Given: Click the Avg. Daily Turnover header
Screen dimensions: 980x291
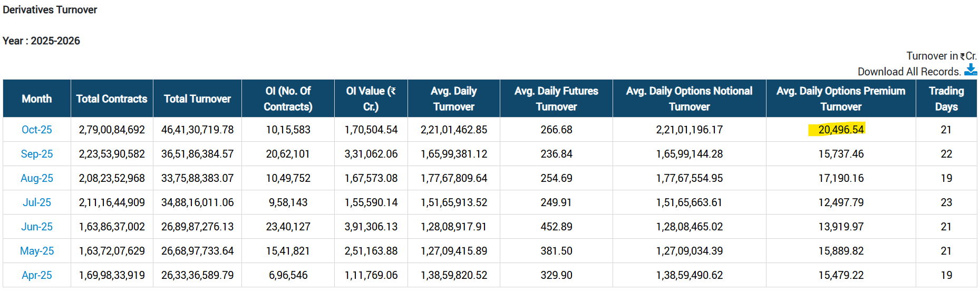Looking at the screenshot, I should tap(453, 99).
